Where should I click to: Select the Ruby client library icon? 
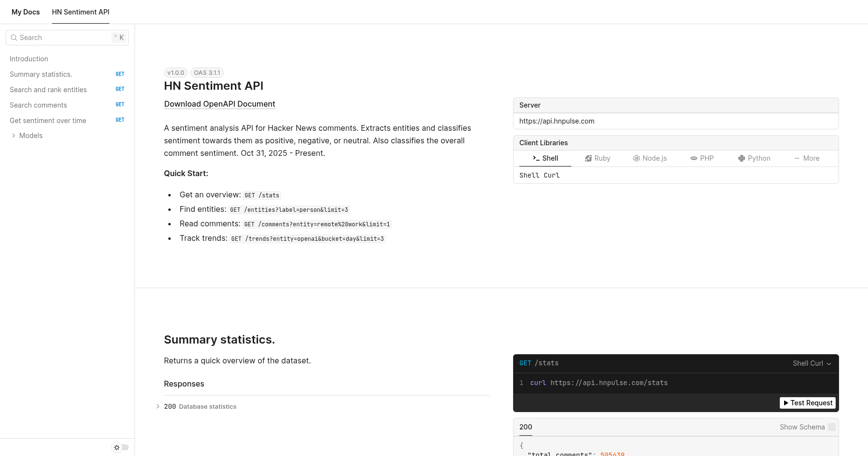(588, 158)
